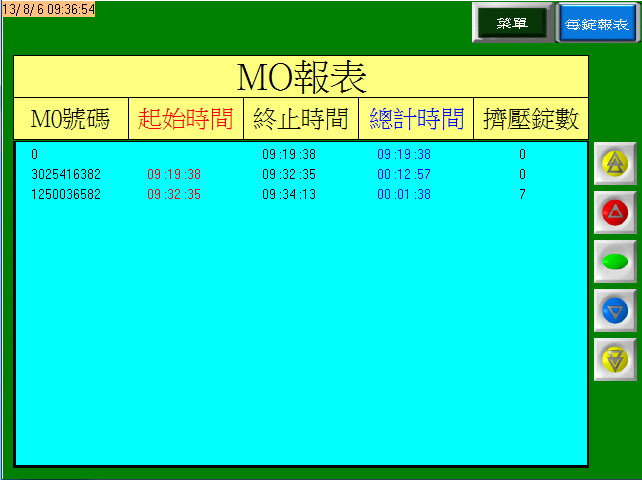The height and width of the screenshot is (480, 642).
Task: Click the MO號碼 column header
Action: tap(71, 119)
